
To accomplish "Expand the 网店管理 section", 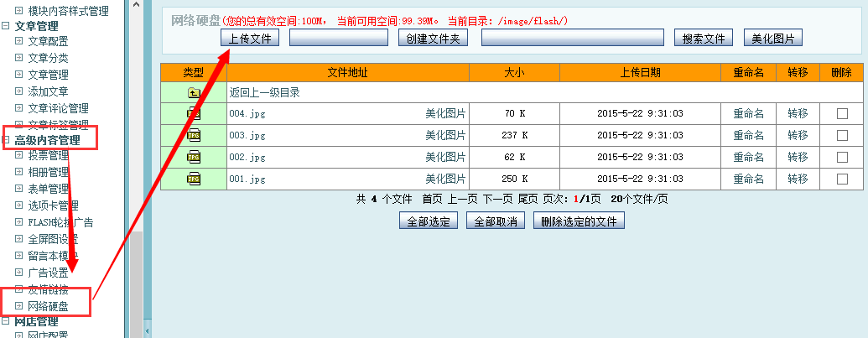I will coord(6,321).
